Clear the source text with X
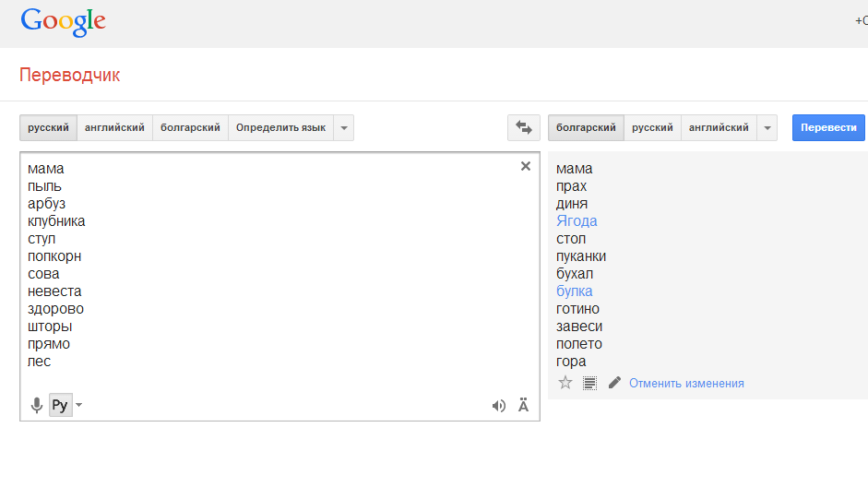 pos(526,166)
